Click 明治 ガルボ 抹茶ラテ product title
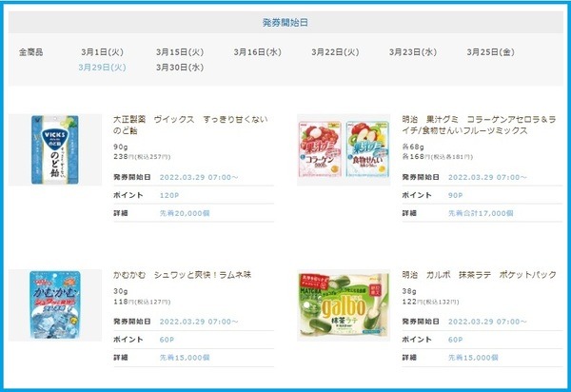Image resolution: width=571 pixels, height=392 pixels. (x=479, y=275)
